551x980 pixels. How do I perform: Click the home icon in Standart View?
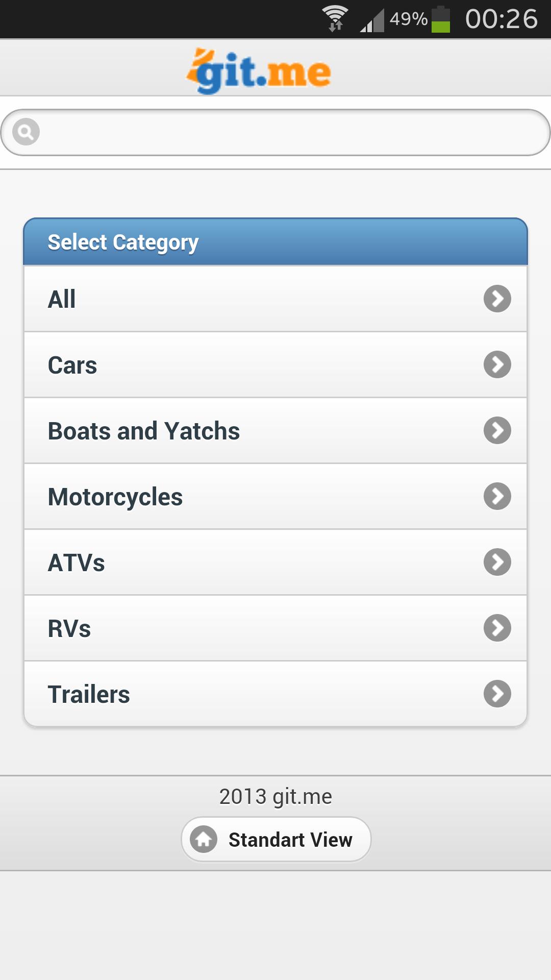coord(204,839)
